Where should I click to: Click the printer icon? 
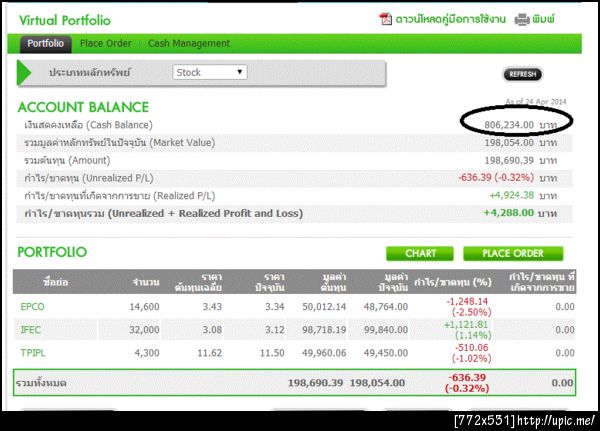coord(522,19)
